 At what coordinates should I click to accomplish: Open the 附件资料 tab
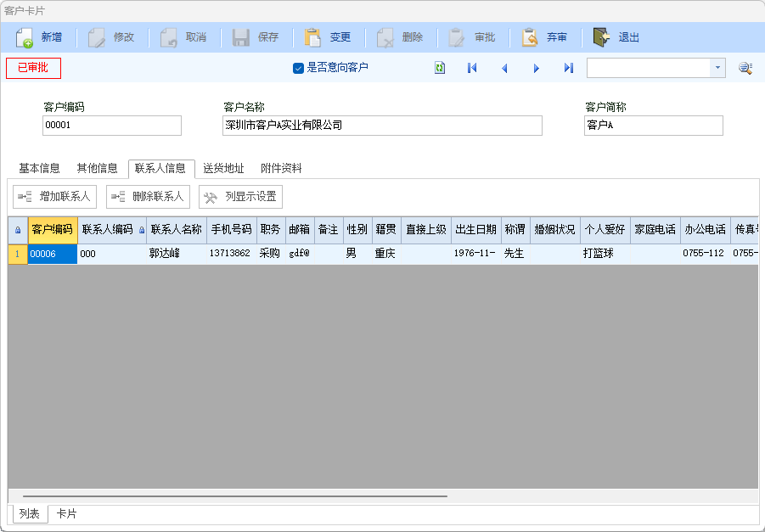coord(281,169)
